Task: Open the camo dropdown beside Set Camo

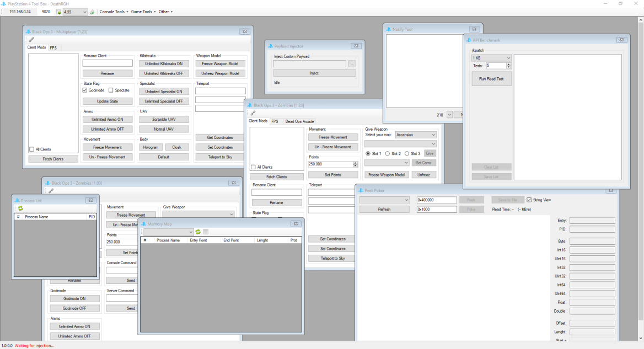Action: point(387,163)
